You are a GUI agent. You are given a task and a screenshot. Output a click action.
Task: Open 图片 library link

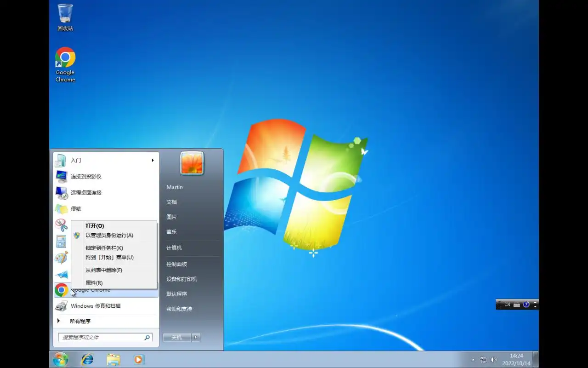(171, 217)
